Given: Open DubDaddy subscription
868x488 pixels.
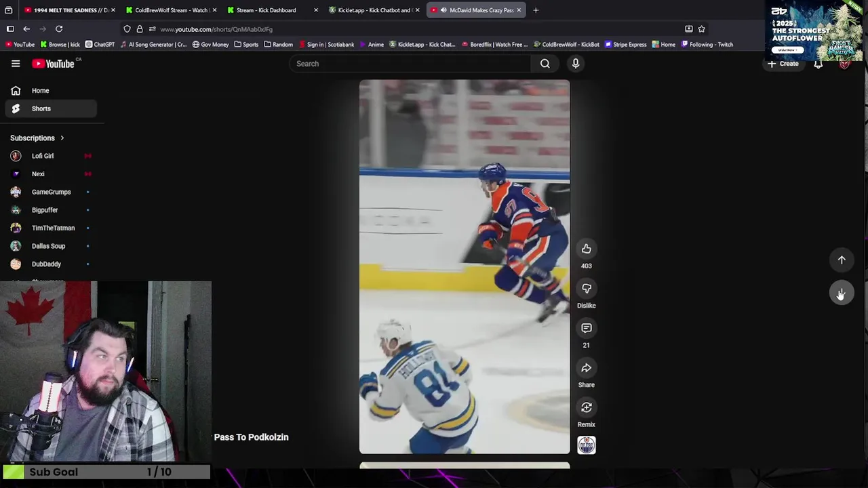Looking at the screenshot, I should point(51,264).
